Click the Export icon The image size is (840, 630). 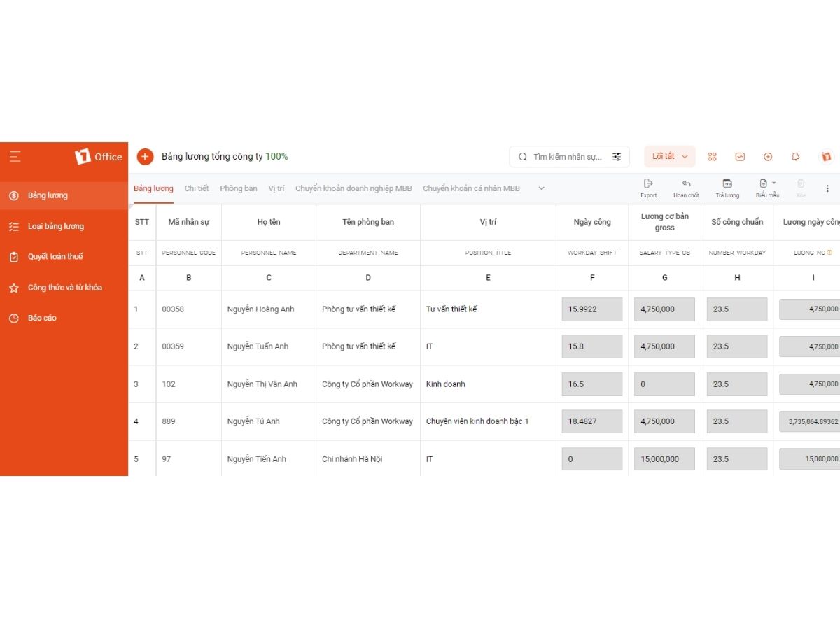point(648,184)
